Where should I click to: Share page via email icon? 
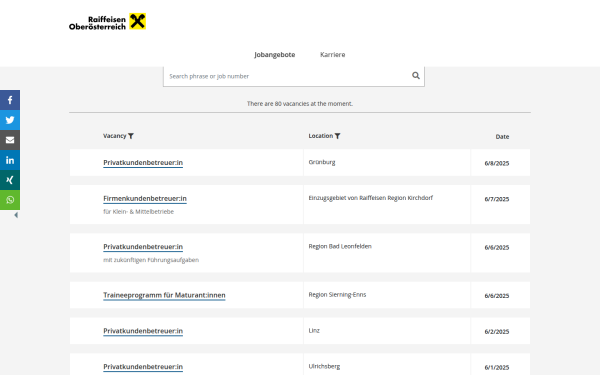pyautogui.click(x=10, y=140)
